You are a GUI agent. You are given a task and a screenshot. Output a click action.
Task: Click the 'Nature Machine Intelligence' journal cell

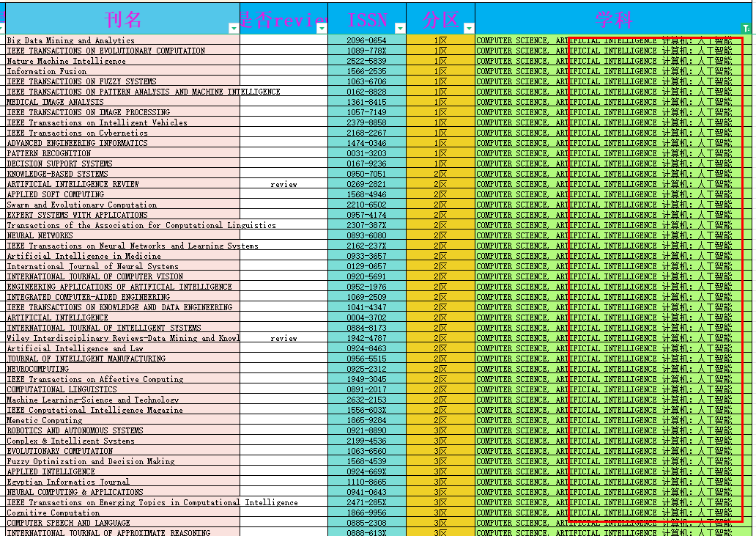(122, 61)
